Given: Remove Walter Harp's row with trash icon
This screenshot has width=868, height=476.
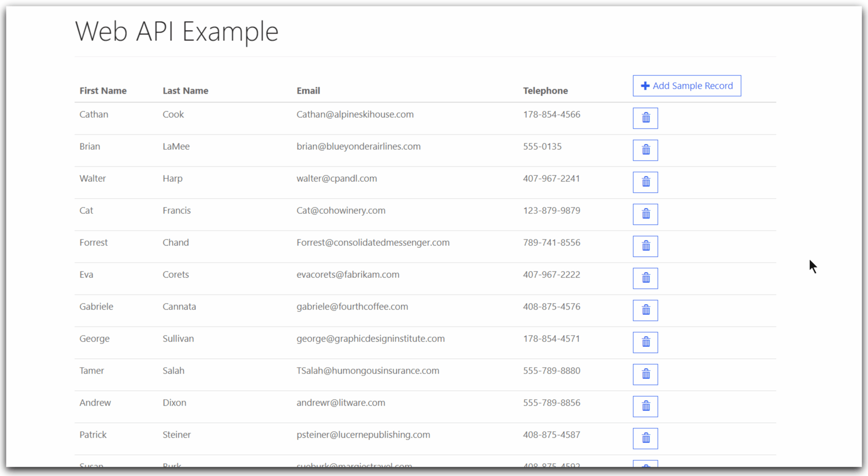Looking at the screenshot, I should tap(645, 182).
